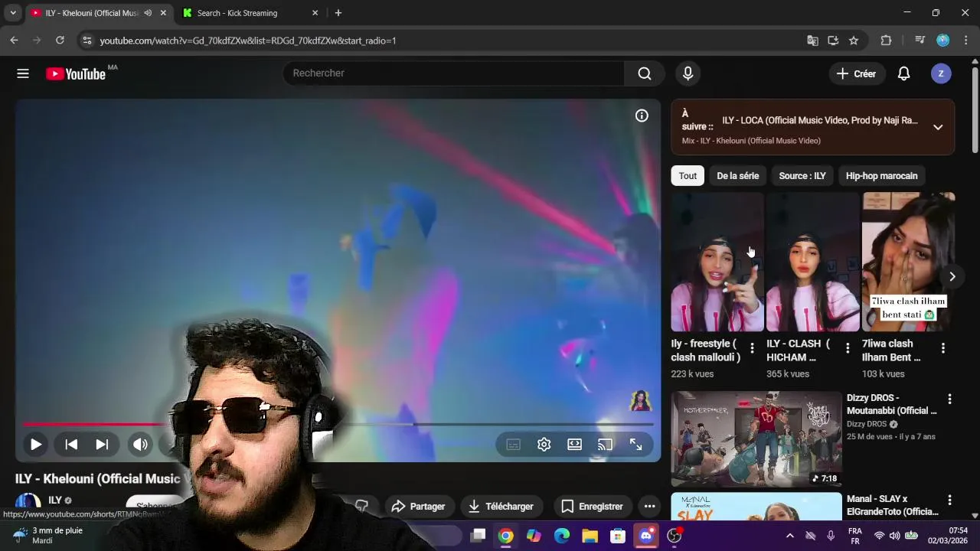The height and width of the screenshot is (551, 980).
Task: Open Discord from the taskbar
Action: (646, 536)
